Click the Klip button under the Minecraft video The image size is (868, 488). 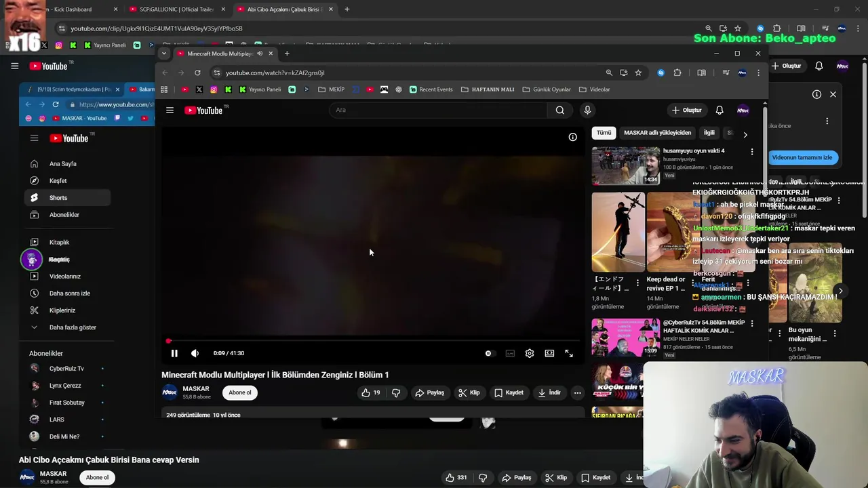click(x=469, y=392)
